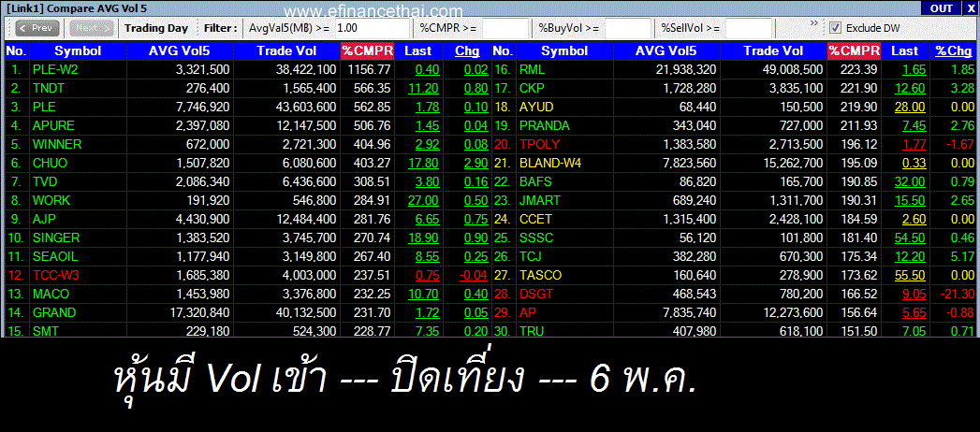Select symbol TCC-W3
The width and height of the screenshot is (980, 432).
tap(55, 275)
